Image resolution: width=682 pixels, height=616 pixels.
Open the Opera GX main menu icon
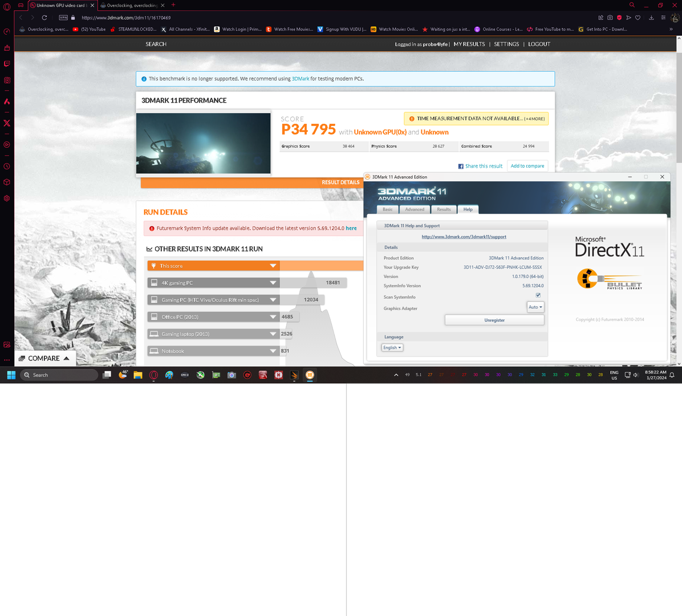coord(7,6)
